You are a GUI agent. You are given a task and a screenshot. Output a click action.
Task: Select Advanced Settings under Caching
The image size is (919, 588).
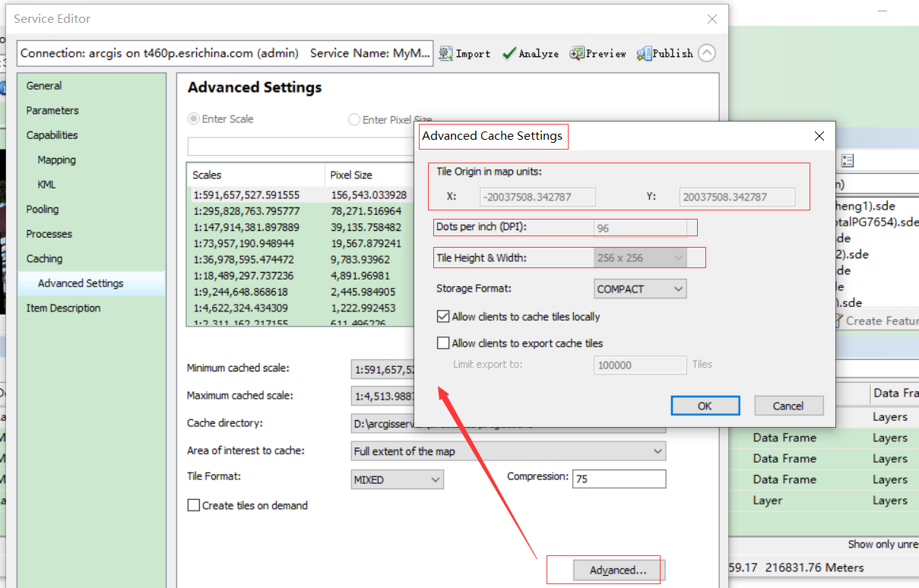[81, 283]
